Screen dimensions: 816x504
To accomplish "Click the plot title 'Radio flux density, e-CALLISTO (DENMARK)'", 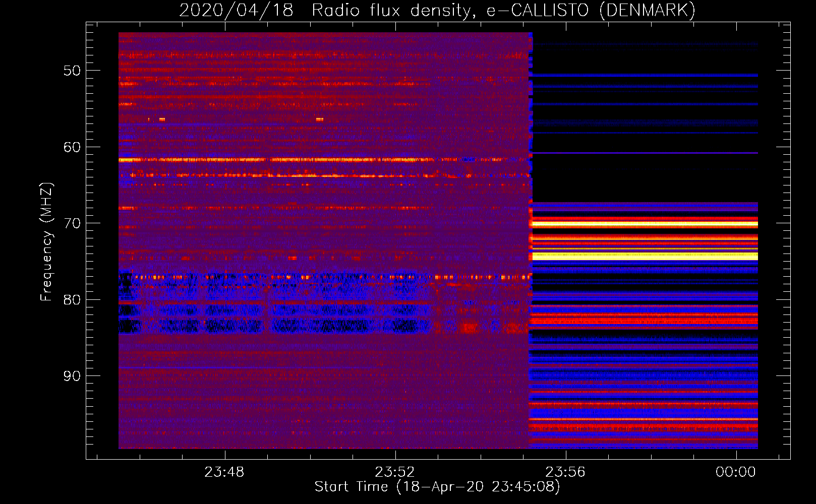I will pos(503,10).
